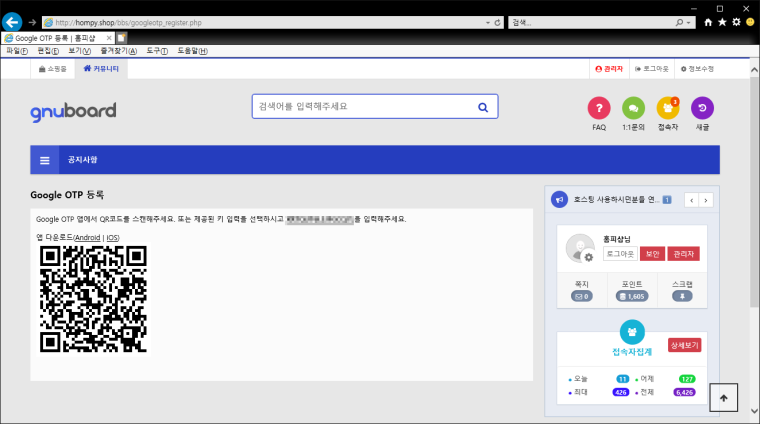Show the next notice with the right chevron

[x=706, y=200]
